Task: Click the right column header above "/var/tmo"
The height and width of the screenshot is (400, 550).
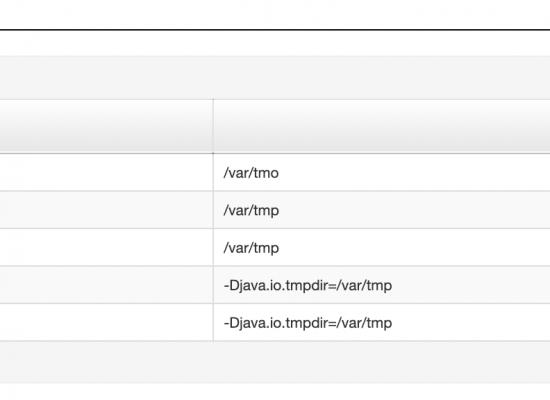Action: tap(382, 126)
